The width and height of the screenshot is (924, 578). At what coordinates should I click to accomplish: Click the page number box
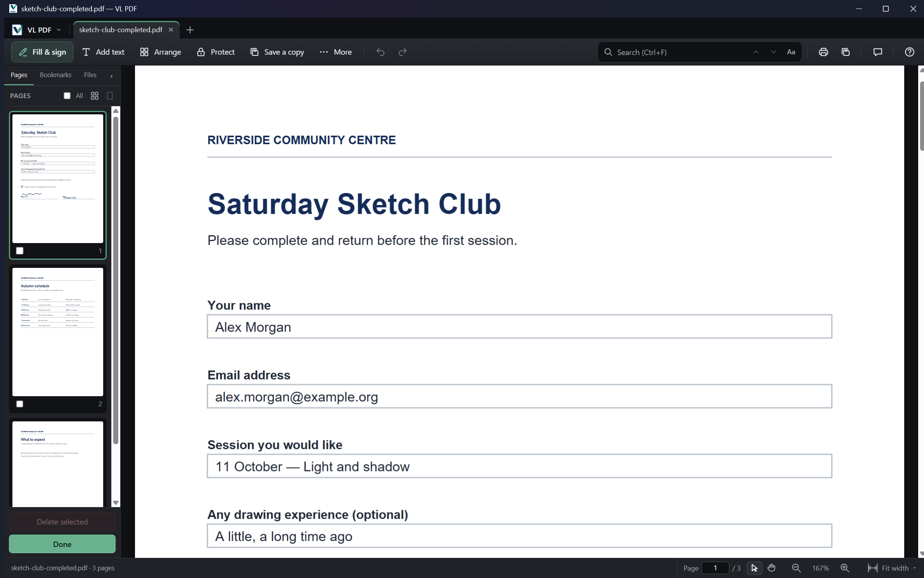(x=715, y=568)
